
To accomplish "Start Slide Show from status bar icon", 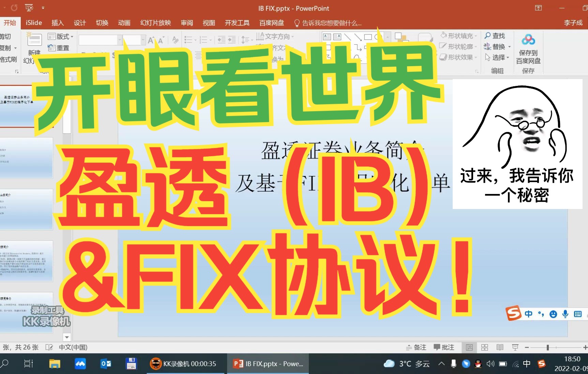I will click(515, 347).
